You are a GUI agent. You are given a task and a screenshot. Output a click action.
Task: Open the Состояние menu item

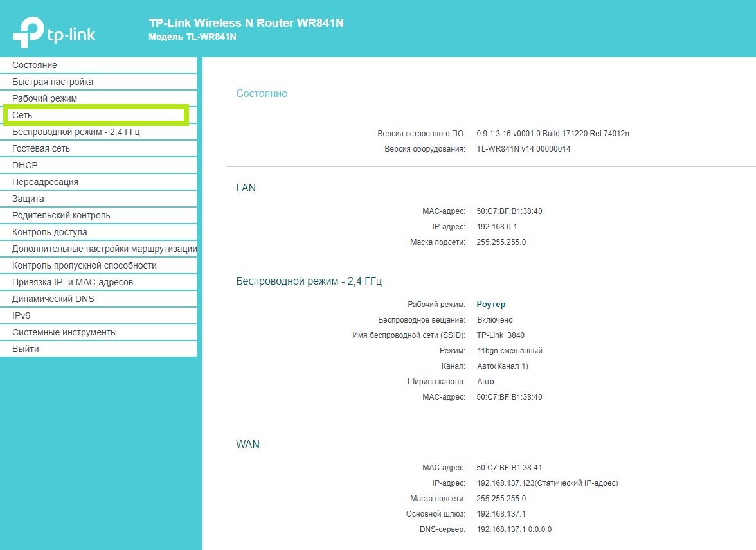coord(35,65)
